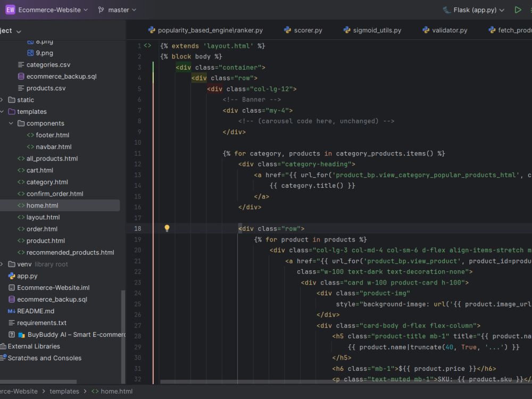Switch to the popularity_based_engine\ranker.py tab
The width and height of the screenshot is (532, 399).
click(x=205, y=30)
